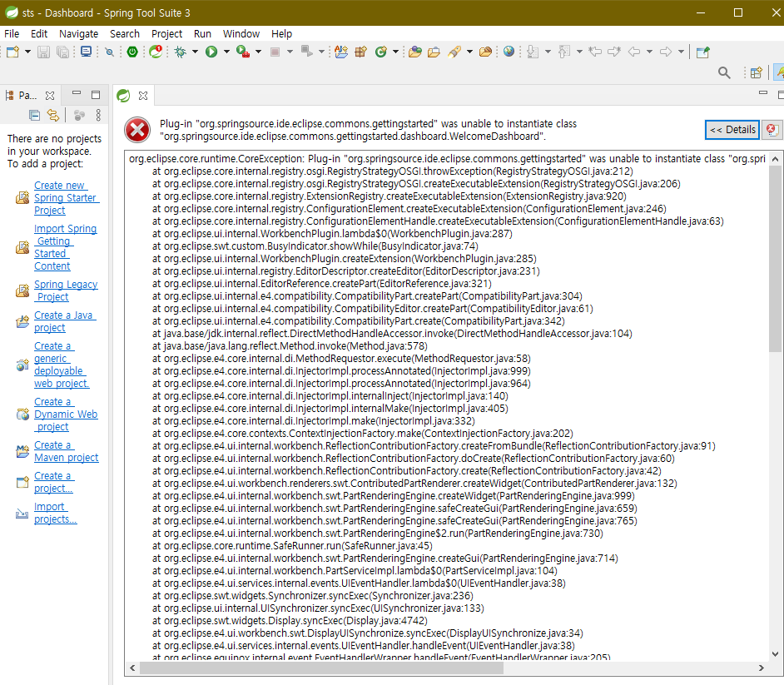Toggle Link with Editor in Package Explorer

[53, 116]
